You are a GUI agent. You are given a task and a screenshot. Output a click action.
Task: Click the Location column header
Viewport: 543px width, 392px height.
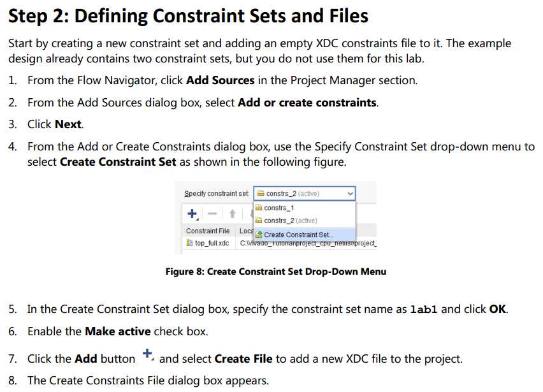247,231
